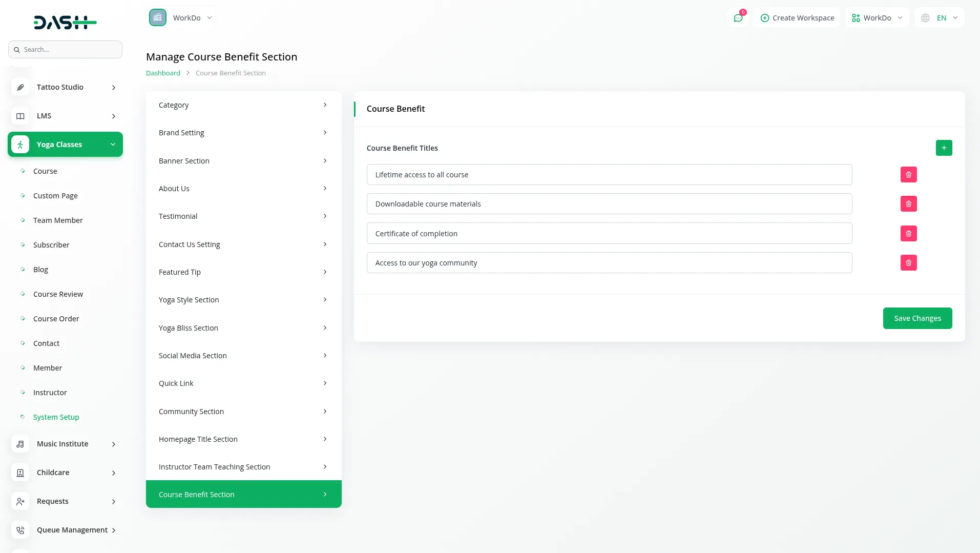Image resolution: width=980 pixels, height=553 pixels.
Task: Remove the 'Access to our yoga community' benefit
Action: tap(908, 263)
